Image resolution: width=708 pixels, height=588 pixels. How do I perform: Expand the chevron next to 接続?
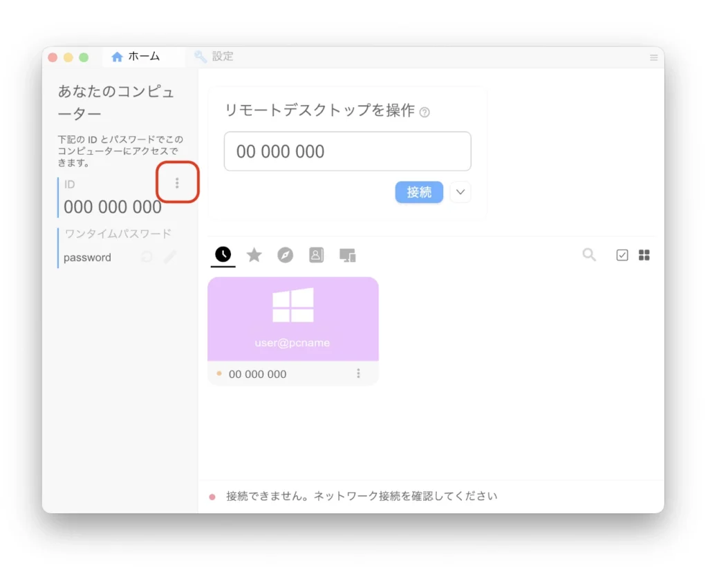[460, 192]
